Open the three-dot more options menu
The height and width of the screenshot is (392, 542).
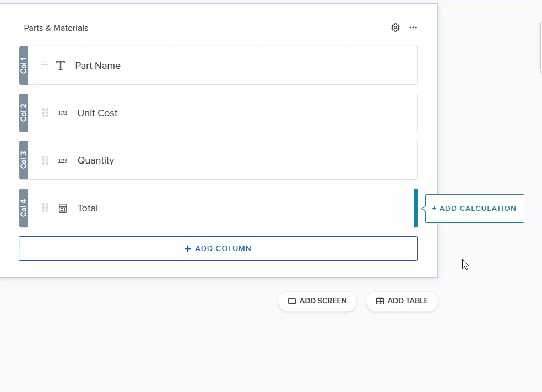pyautogui.click(x=413, y=28)
